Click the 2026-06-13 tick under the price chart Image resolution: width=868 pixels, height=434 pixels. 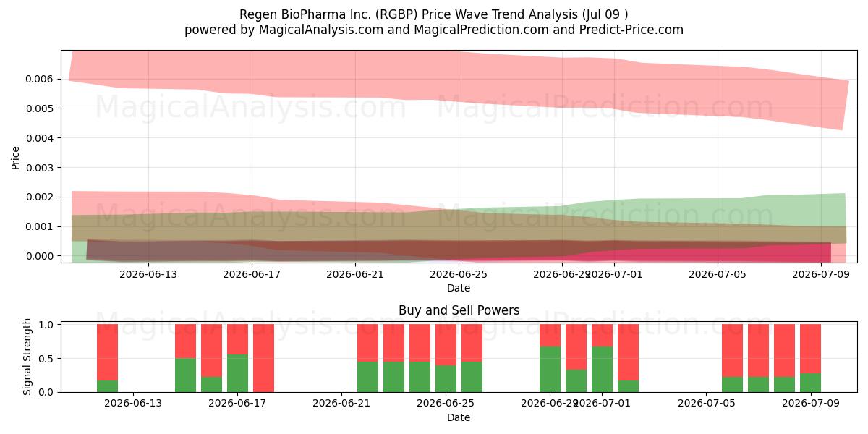pyautogui.click(x=148, y=274)
